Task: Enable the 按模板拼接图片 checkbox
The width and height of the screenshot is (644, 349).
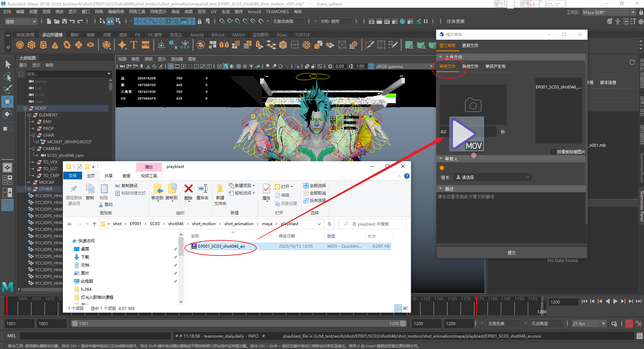Action: point(553,152)
